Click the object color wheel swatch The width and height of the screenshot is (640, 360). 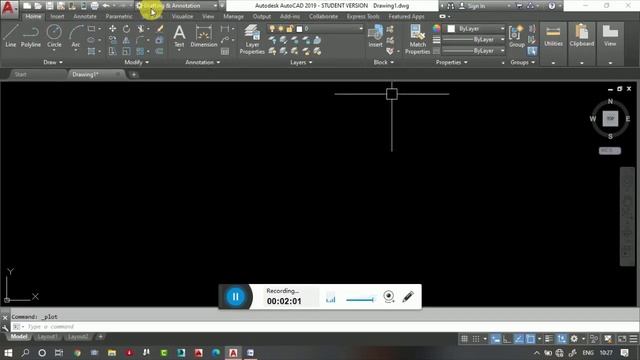click(436, 29)
